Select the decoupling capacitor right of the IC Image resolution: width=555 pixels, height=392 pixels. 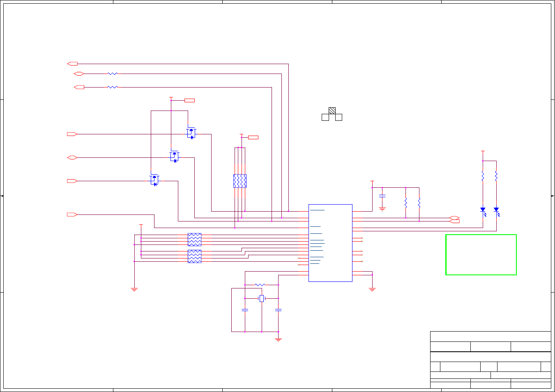pyautogui.click(x=382, y=196)
